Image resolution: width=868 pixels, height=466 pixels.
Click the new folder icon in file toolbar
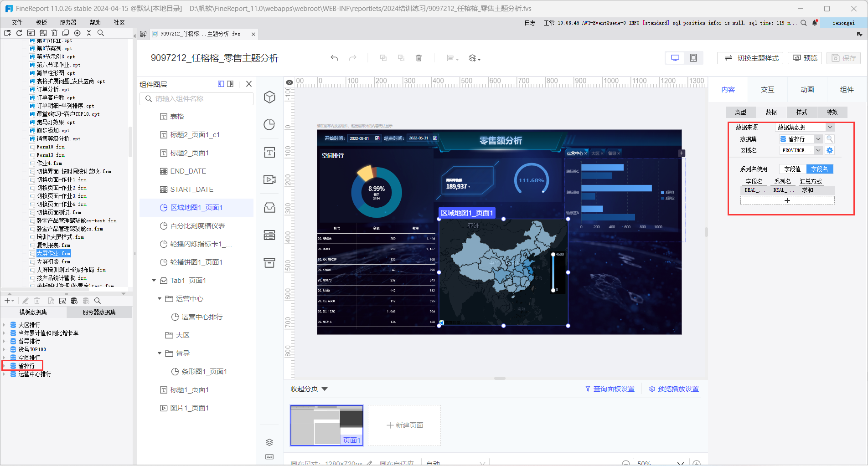tap(7, 33)
